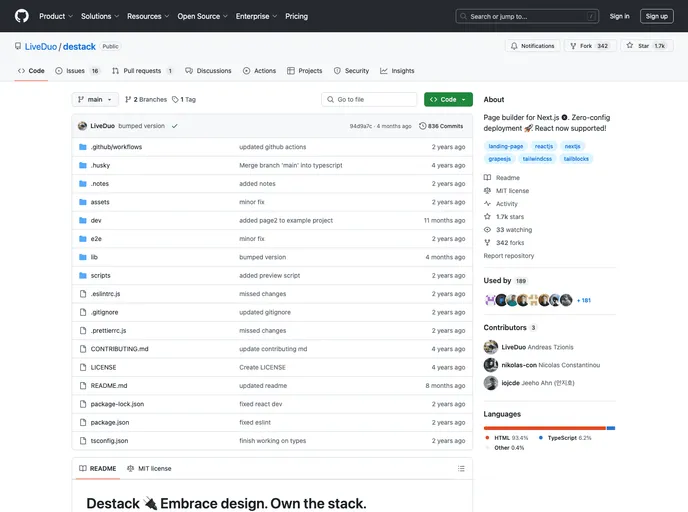Expand the green Code dropdown button
Viewport: 688px width, 512px height.
pyautogui.click(x=448, y=100)
